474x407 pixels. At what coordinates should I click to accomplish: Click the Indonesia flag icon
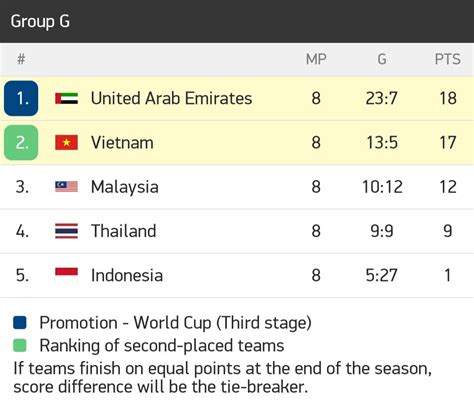[66, 275]
